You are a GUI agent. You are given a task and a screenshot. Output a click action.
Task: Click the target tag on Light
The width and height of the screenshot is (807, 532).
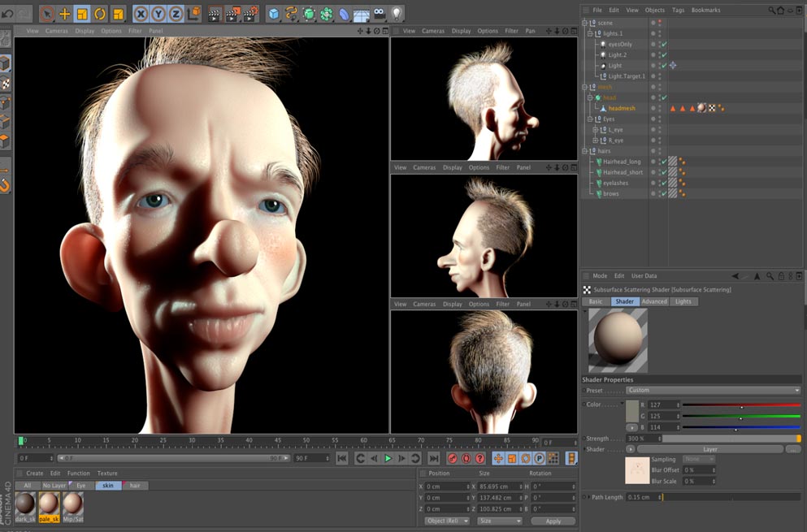[x=673, y=65]
